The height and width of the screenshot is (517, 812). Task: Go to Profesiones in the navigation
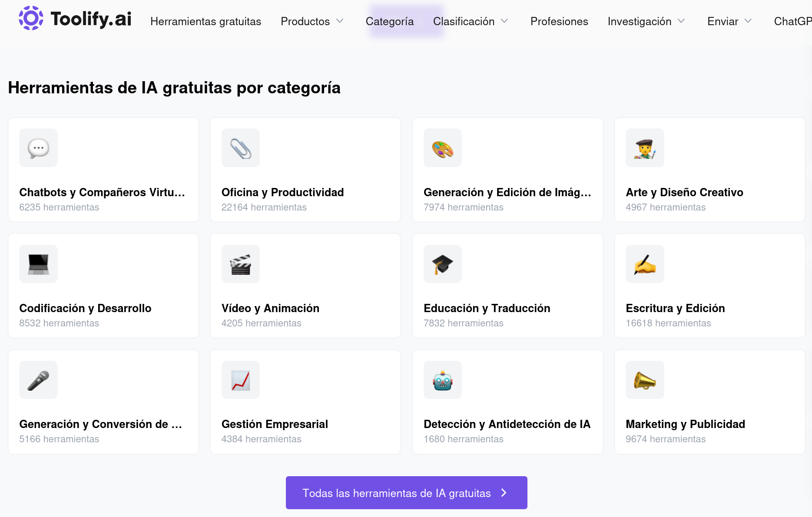pos(559,21)
